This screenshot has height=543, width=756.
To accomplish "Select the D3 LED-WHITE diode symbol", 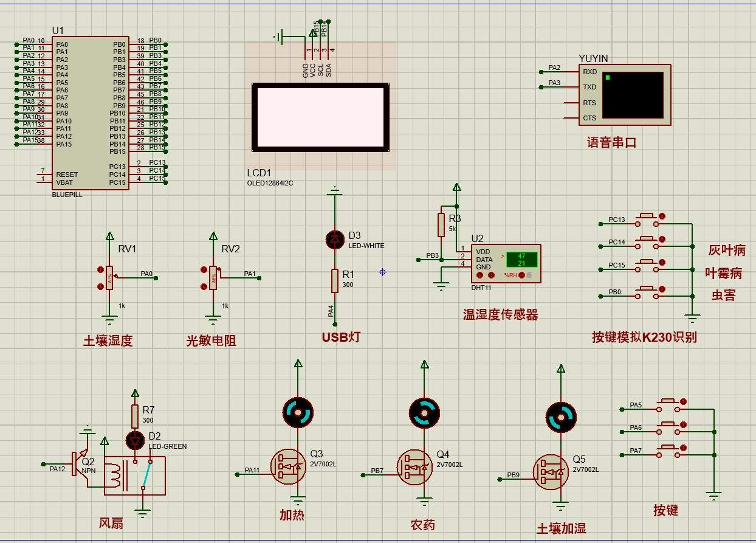I will pyautogui.click(x=334, y=240).
